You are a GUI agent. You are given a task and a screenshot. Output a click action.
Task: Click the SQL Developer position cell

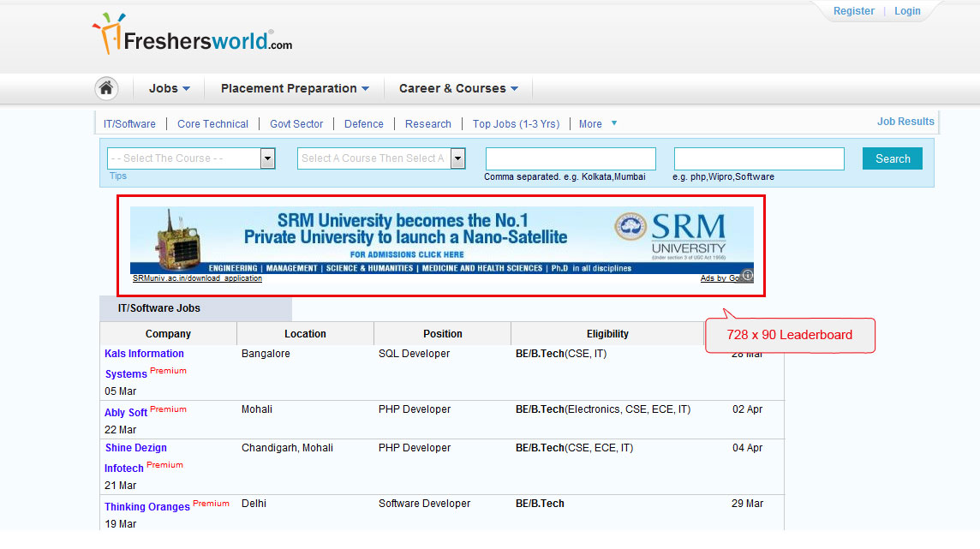pos(414,354)
